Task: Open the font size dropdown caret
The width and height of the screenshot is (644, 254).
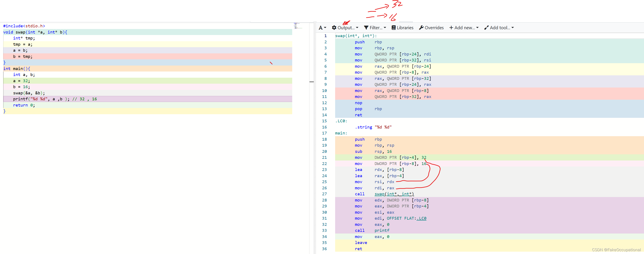Action: [x=325, y=28]
